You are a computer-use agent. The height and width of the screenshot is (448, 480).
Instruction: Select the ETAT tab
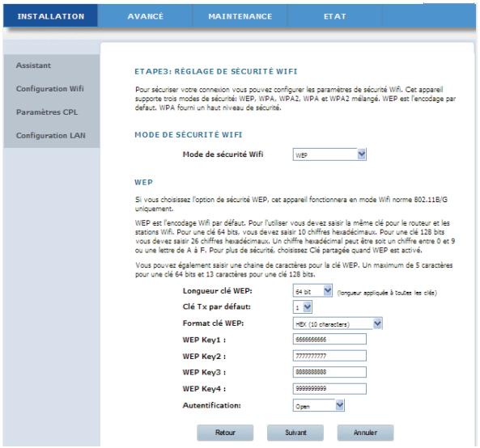(334, 16)
